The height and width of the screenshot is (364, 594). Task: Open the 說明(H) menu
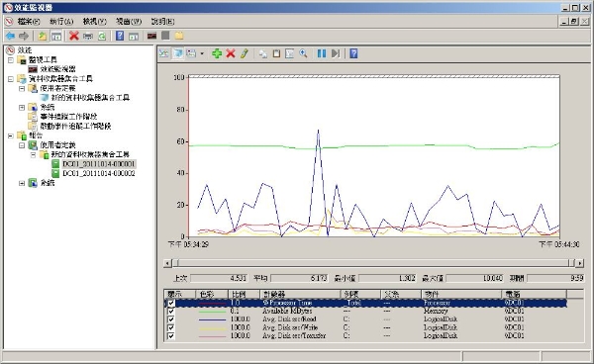click(163, 22)
